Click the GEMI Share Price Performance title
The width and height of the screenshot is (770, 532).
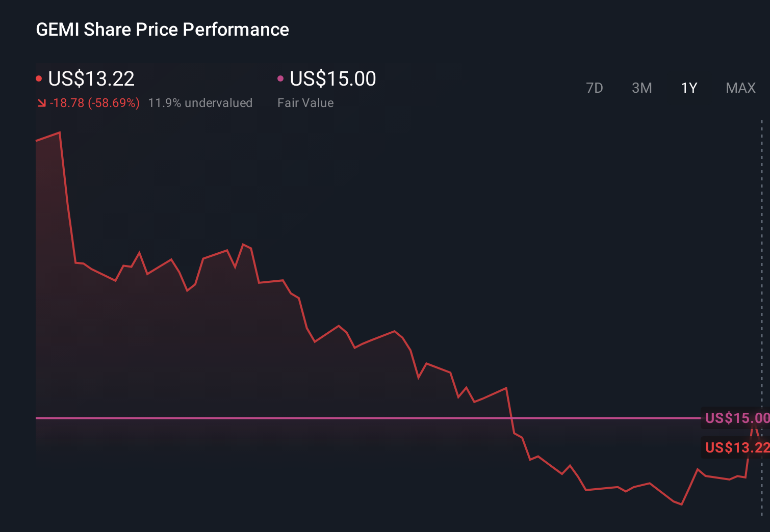tap(162, 30)
